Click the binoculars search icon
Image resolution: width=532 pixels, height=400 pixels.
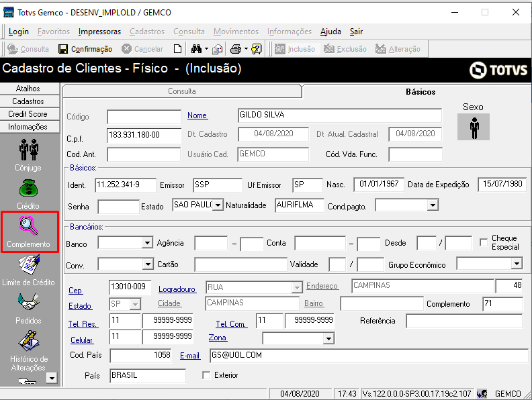196,49
